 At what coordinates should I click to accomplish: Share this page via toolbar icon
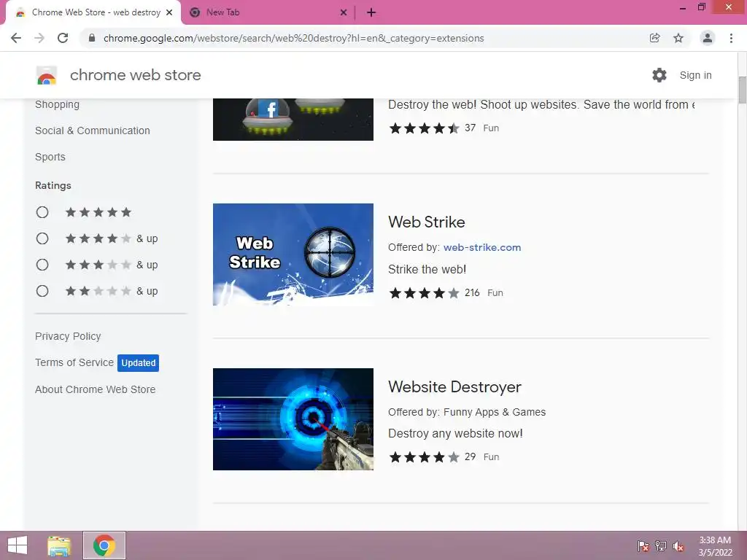click(654, 38)
